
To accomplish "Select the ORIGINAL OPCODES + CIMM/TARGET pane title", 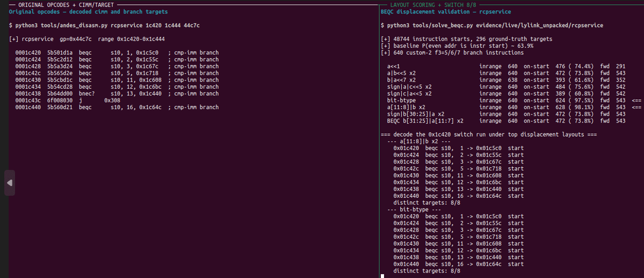I will click(x=66, y=5).
